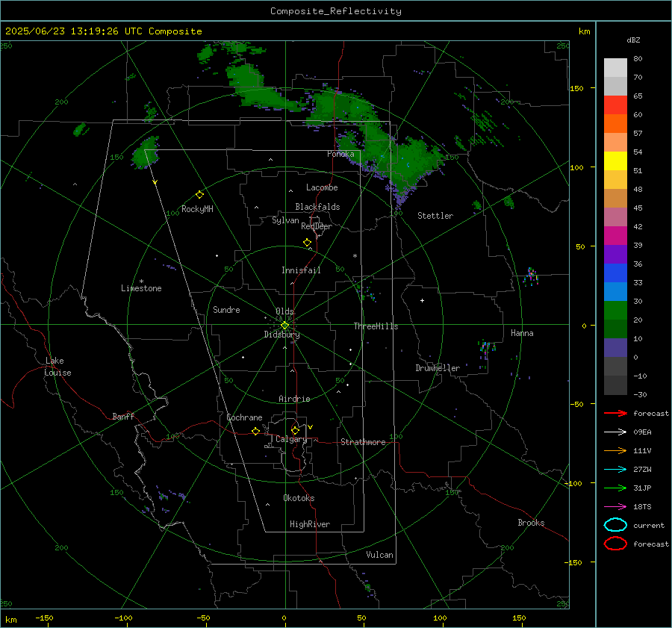672x628 pixels.
Task: Click the orange 111V arrow icon
Action: click(x=615, y=450)
